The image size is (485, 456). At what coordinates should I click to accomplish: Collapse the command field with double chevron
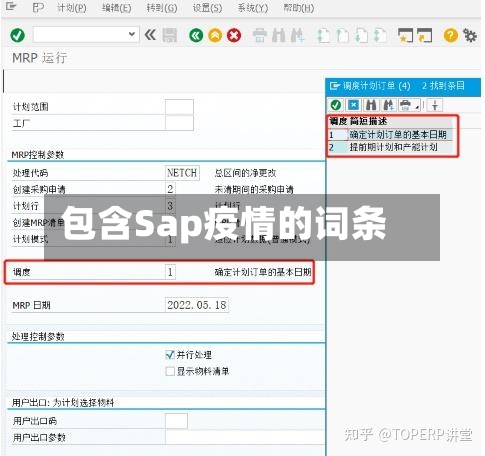150,35
